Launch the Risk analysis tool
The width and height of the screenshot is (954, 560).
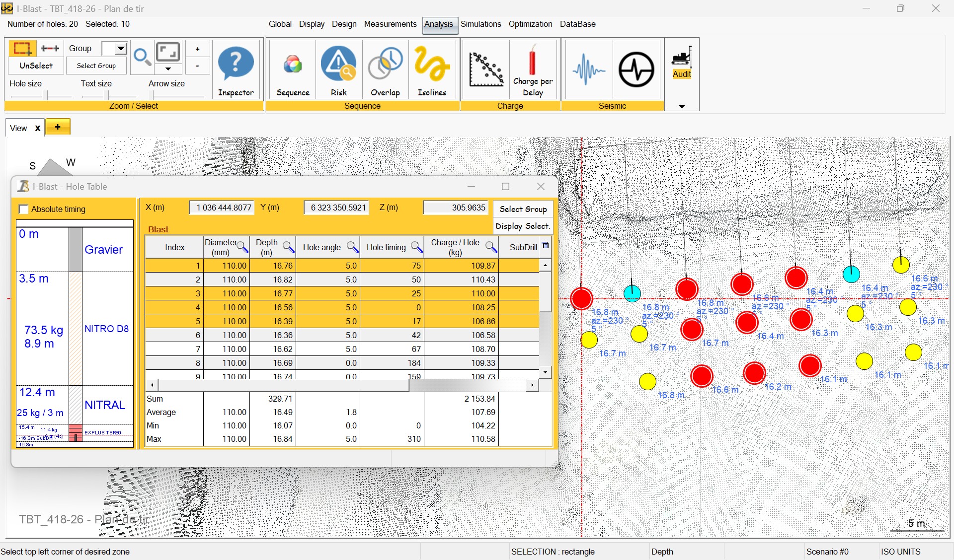point(338,70)
